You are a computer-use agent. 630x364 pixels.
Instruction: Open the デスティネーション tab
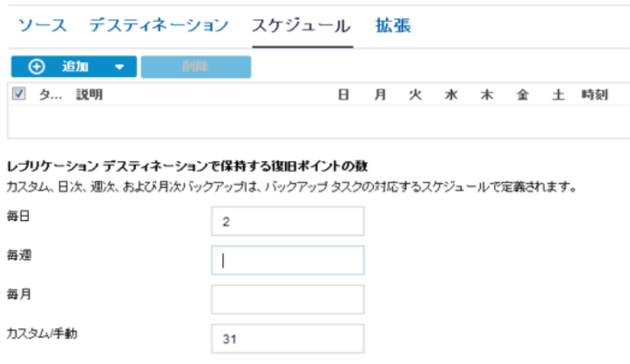point(158,26)
